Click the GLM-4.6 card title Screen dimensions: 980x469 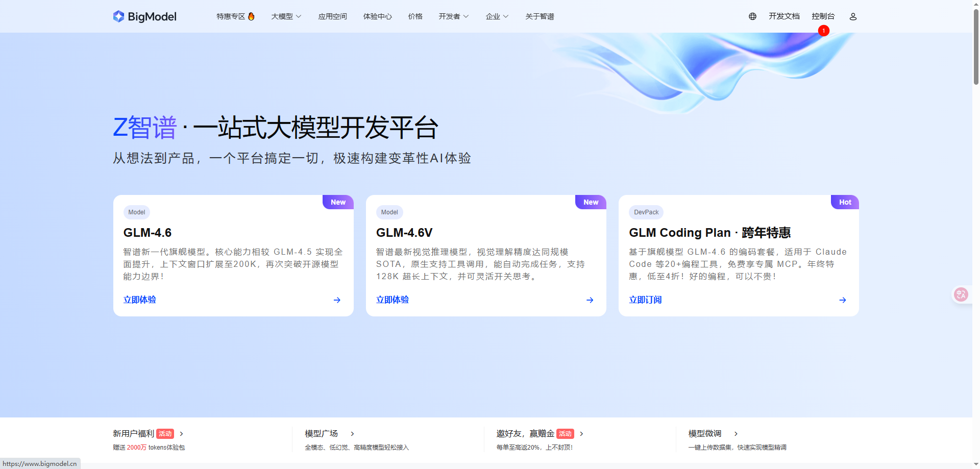[148, 233]
